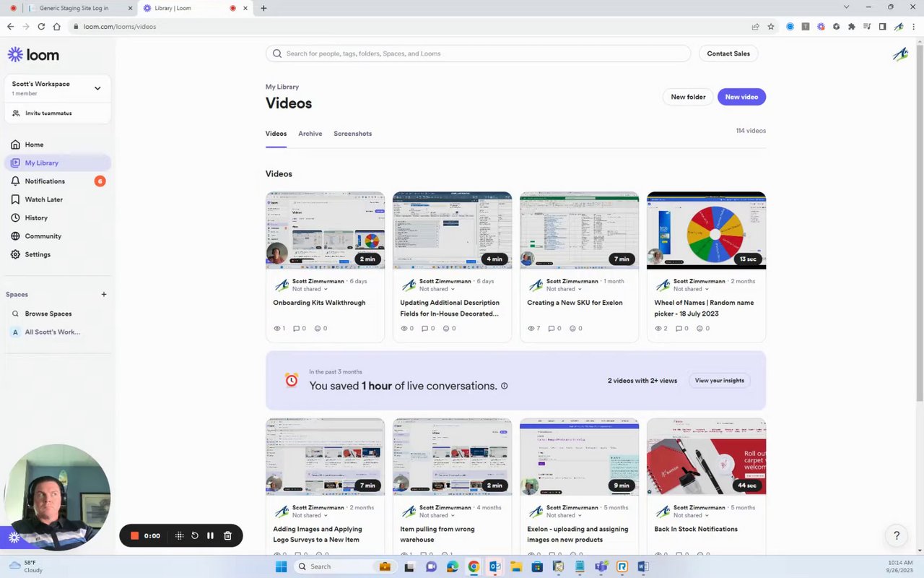924x578 pixels.
Task: Create a New folder
Action: point(688,97)
